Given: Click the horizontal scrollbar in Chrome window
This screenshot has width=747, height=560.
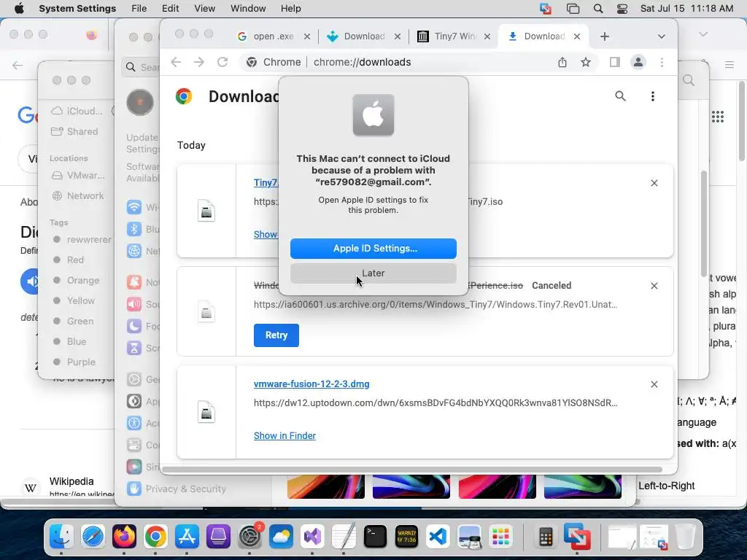Looking at the screenshot, I should coord(412,470).
